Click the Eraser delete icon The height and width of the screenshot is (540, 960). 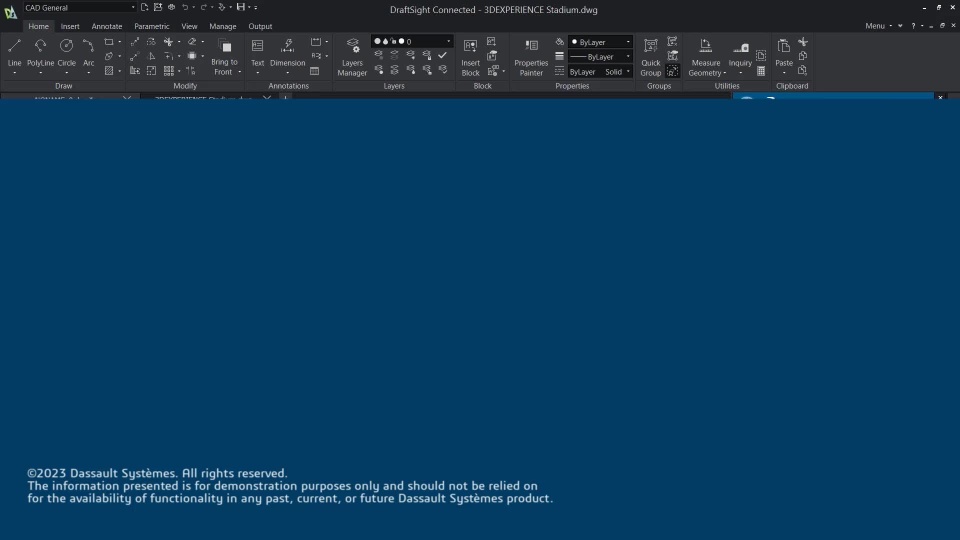(192, 42)
